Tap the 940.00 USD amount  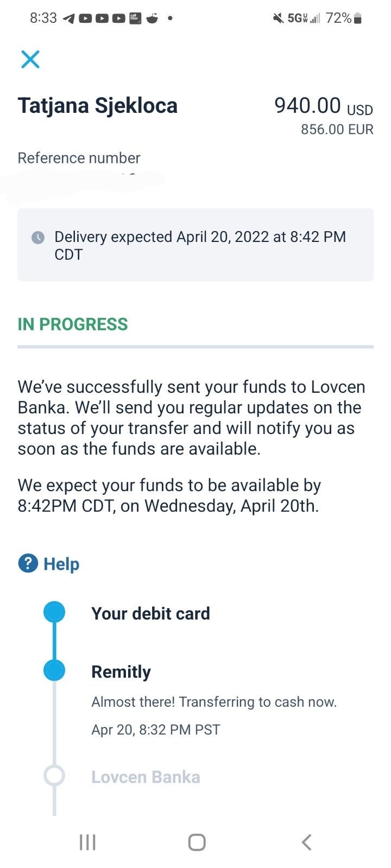click(324, 106)
